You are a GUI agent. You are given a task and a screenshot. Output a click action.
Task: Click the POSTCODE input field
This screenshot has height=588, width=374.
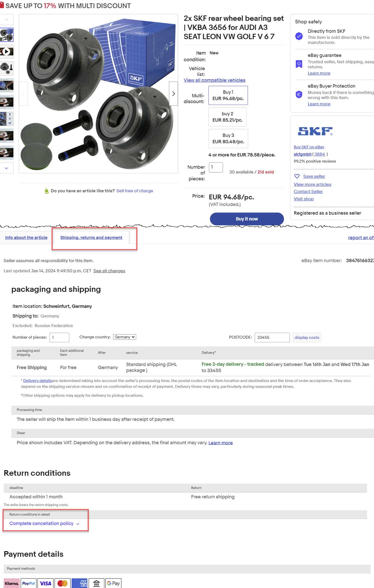(272, 338)
